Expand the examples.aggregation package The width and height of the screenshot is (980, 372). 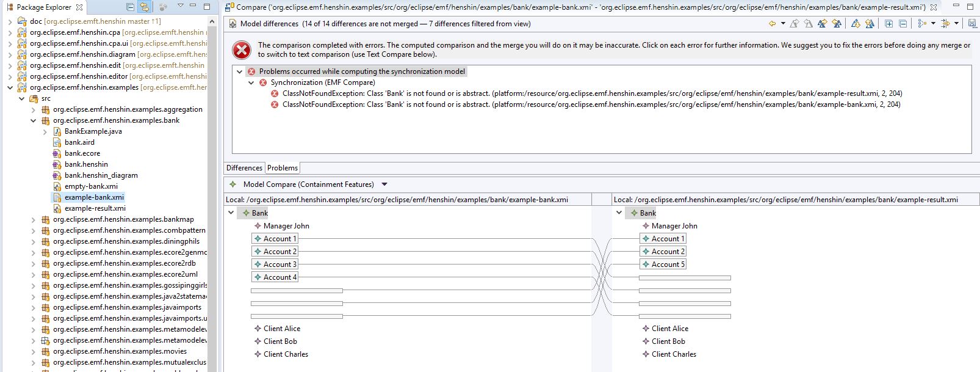(33, 109)
